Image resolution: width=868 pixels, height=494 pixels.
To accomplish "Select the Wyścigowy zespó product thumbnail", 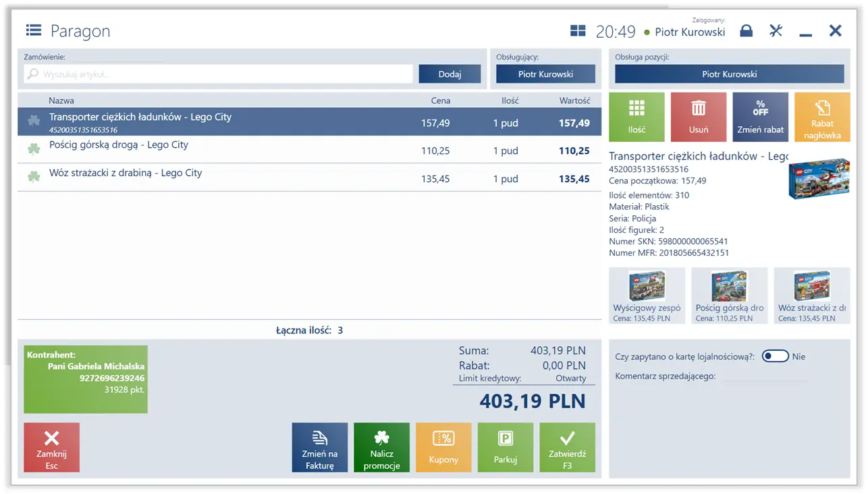I will (647, 296).
